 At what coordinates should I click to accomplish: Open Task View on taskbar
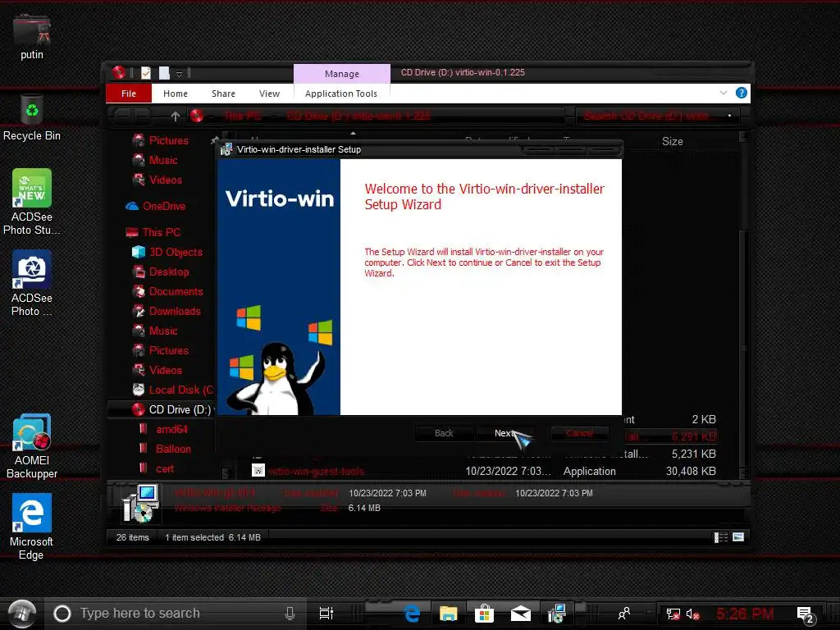[326, 614]
